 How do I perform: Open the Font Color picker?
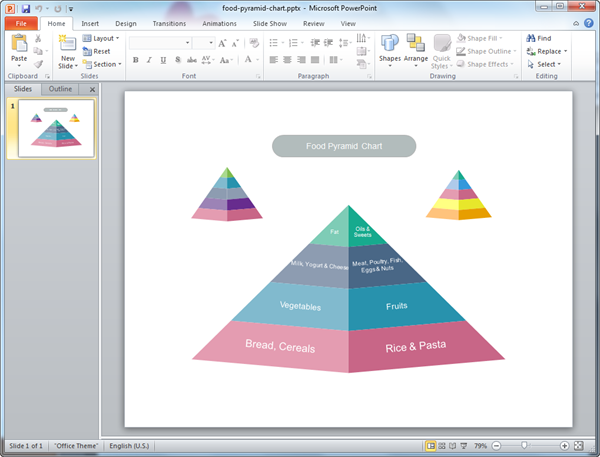[251, 60]
